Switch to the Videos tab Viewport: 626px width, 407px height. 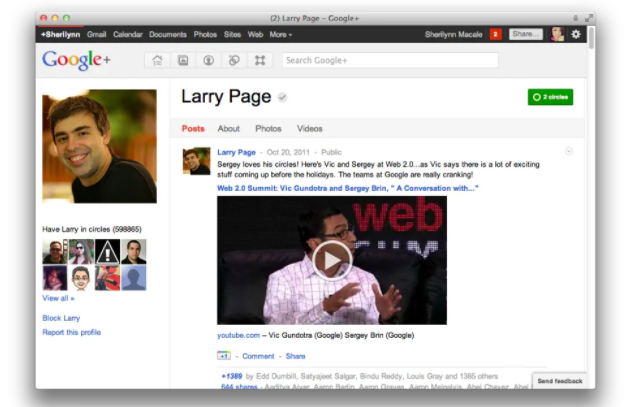pos(310,129)
